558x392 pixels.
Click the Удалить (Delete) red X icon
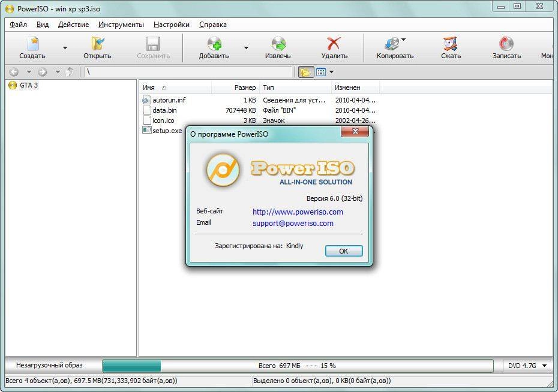[x=334, y=44]
